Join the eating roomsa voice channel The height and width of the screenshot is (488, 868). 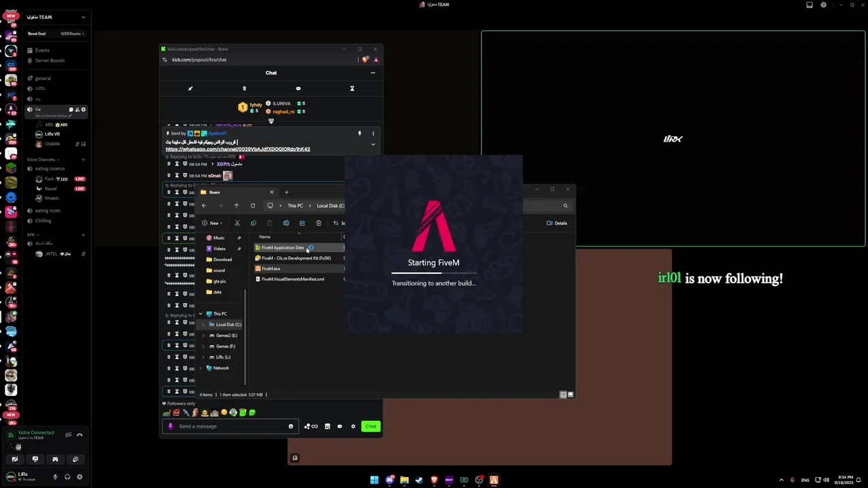click(x=50, y=169)
